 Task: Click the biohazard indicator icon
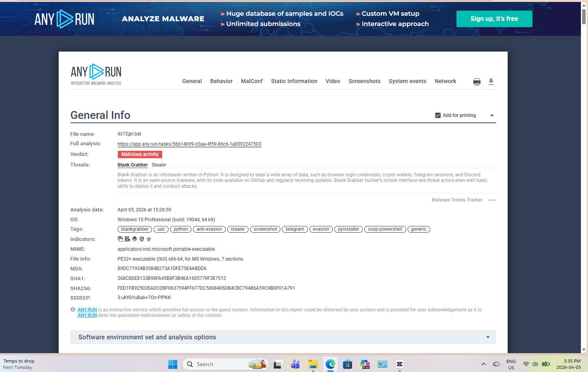tap(149, 239)
